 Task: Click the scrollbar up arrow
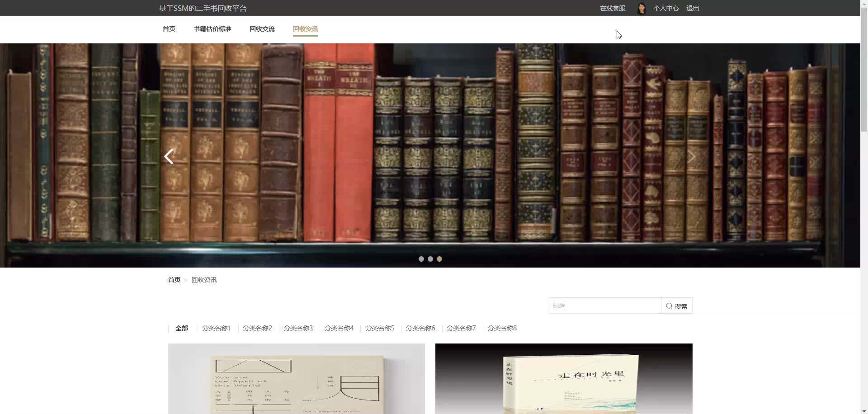tap(864, 4)
